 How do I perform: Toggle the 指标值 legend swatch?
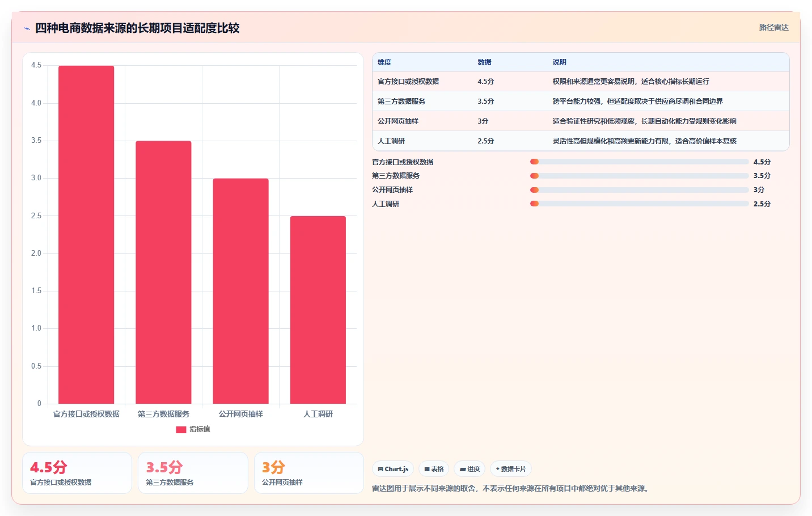181,429
